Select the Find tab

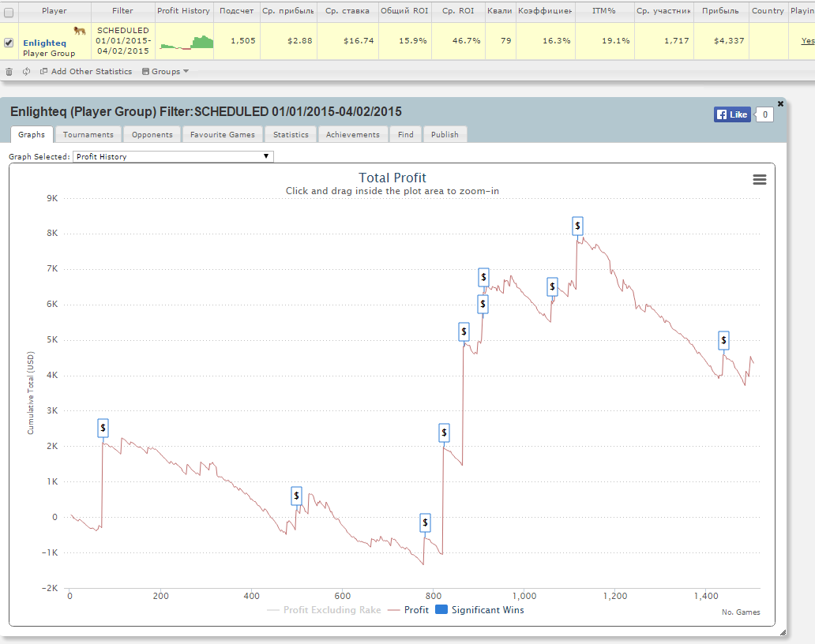[406, 134]
